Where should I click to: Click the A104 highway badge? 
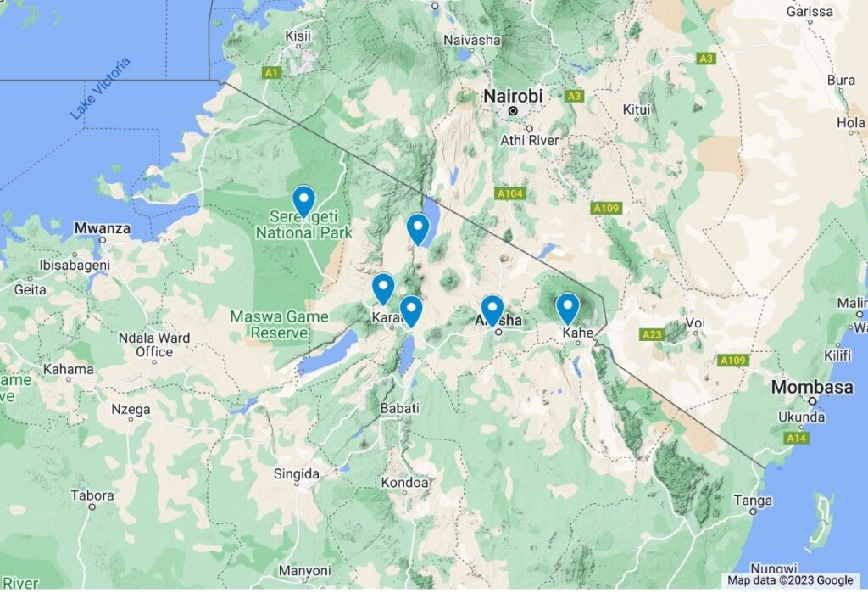(x=509, y=193)
